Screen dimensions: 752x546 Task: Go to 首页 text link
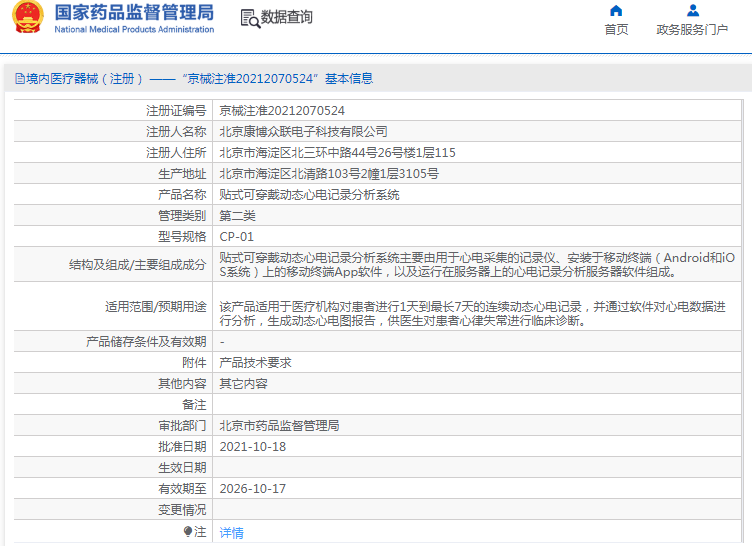pos(616,30)
